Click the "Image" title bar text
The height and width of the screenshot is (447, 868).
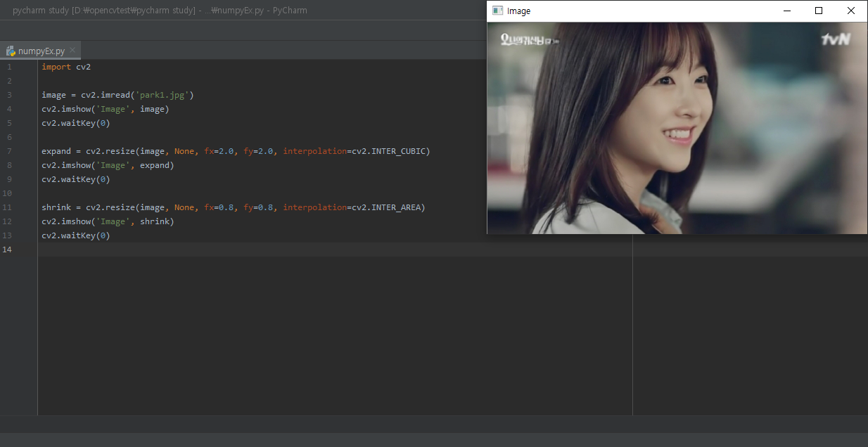[x=518, y=11]
